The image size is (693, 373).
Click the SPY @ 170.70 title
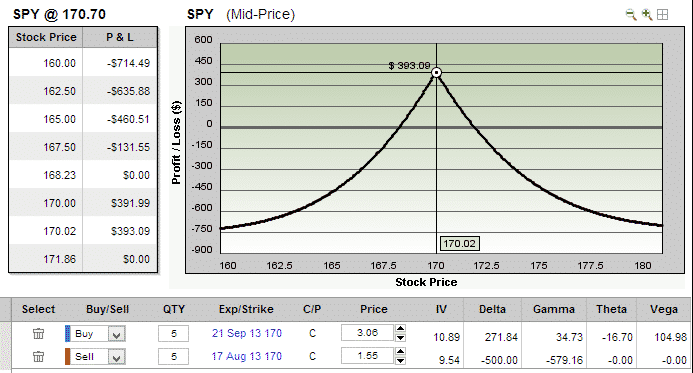tap(59, 14)
